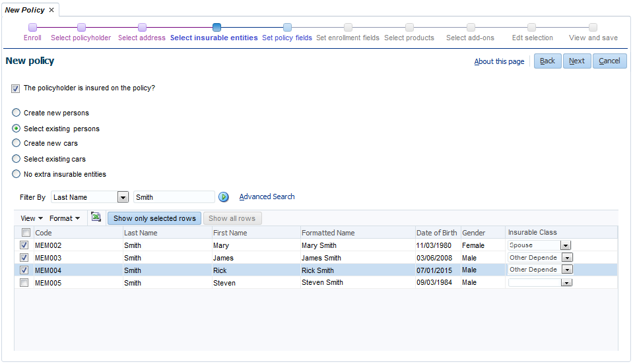Go to Select address step label
The width and height of the screenshot is (633, 364).
[x=142, y=38]
